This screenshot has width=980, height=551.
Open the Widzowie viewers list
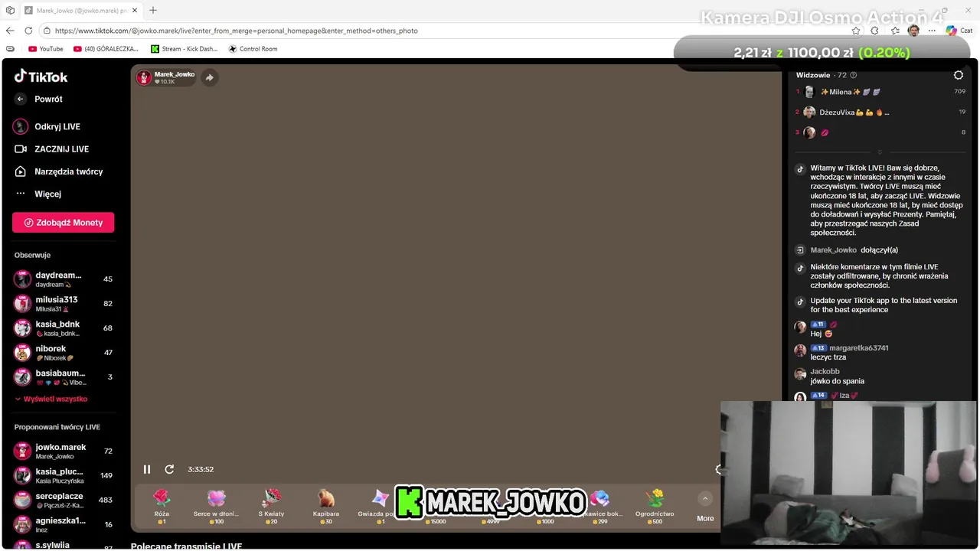pos(822,75)
